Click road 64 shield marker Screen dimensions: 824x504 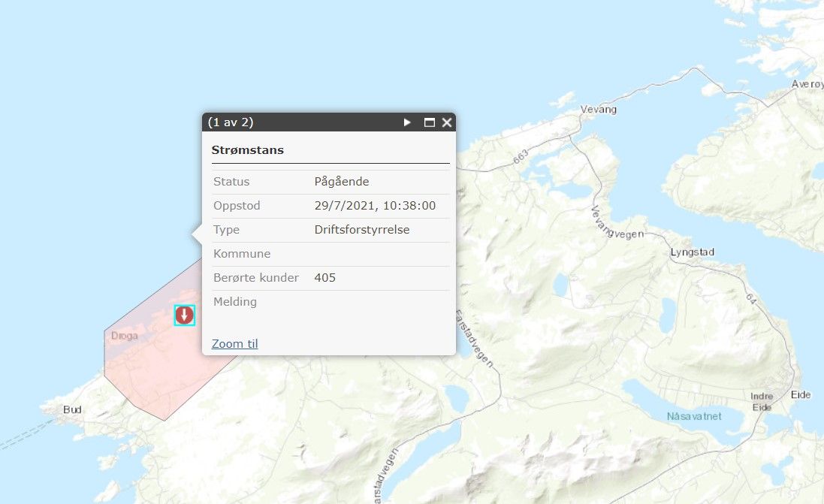pyautogui.click(x=751, y=299)
